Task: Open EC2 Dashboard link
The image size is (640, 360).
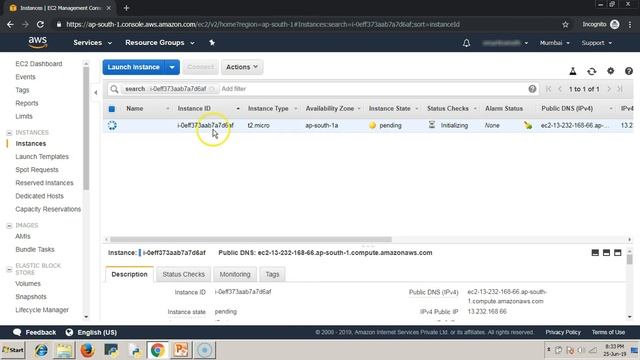Action: (x=39, y=64)
